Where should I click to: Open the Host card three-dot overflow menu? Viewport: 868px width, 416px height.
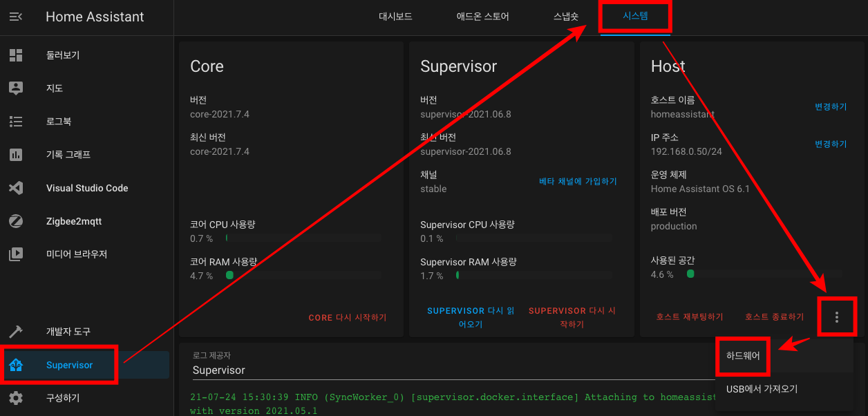pos(837,317)
